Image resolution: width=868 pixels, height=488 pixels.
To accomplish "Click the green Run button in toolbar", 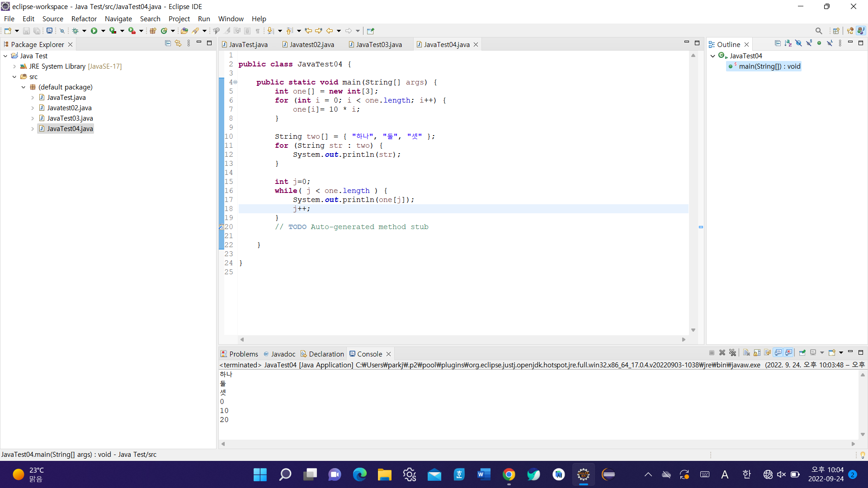I will (x=94, y=31).
